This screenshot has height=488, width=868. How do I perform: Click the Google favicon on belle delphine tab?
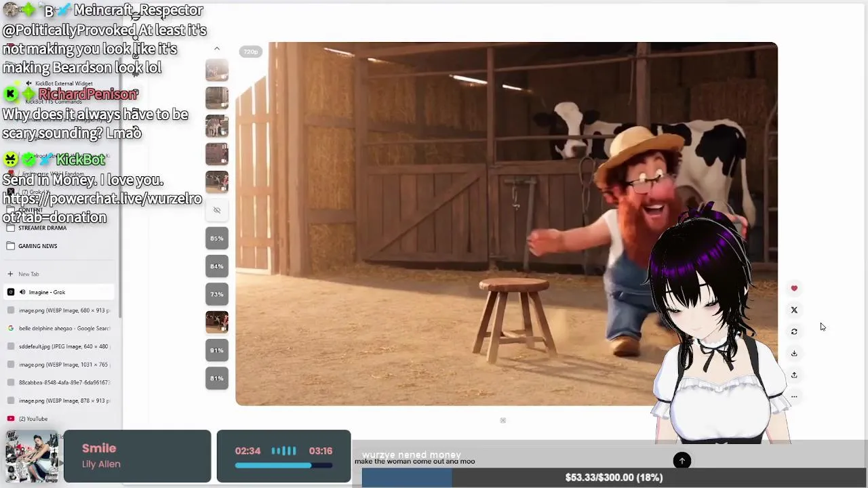coord(11,328)
